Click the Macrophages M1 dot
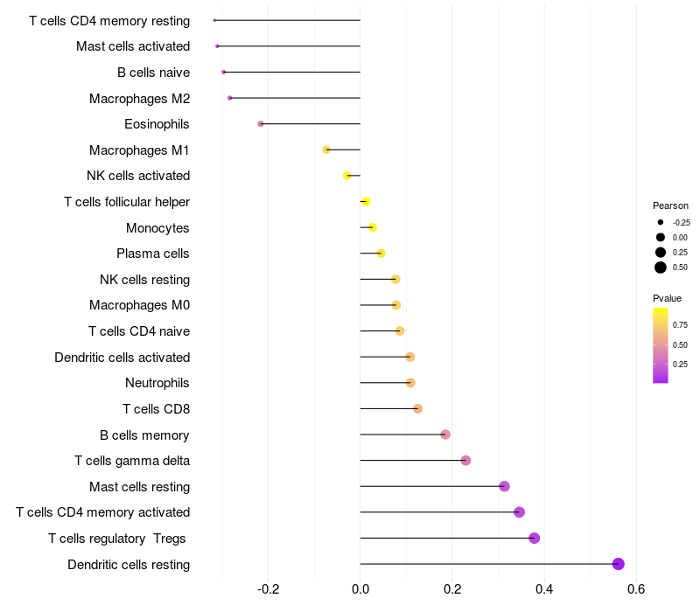 pos(326,150)
